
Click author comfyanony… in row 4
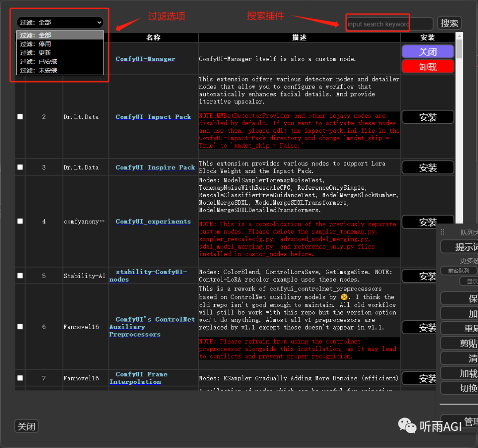[x=84, y=222]
